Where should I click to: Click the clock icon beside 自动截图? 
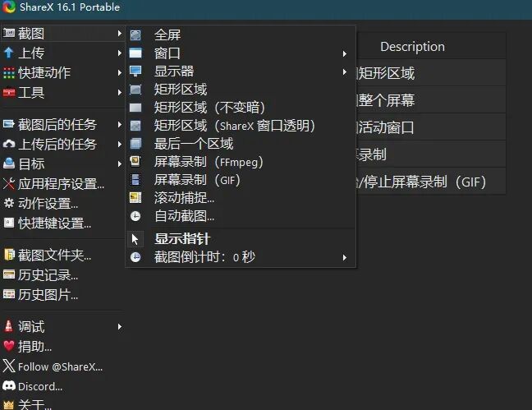click(x=135, y=216)
